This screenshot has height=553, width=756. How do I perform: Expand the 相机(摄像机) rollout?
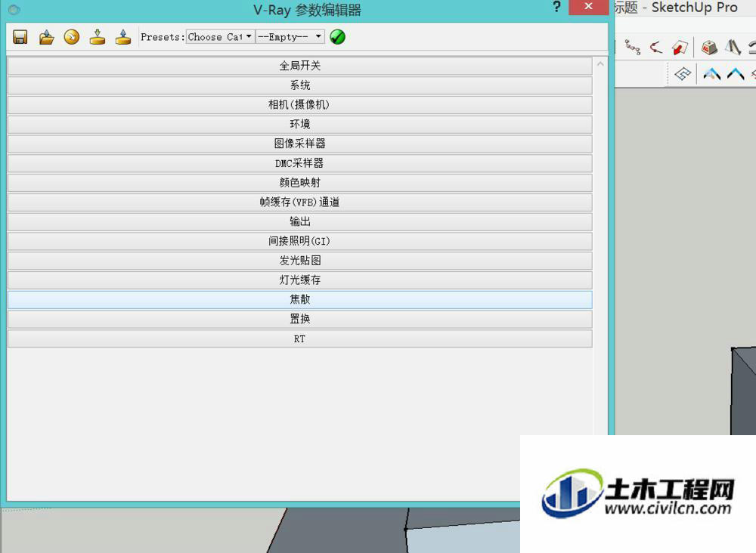point(300,104)
